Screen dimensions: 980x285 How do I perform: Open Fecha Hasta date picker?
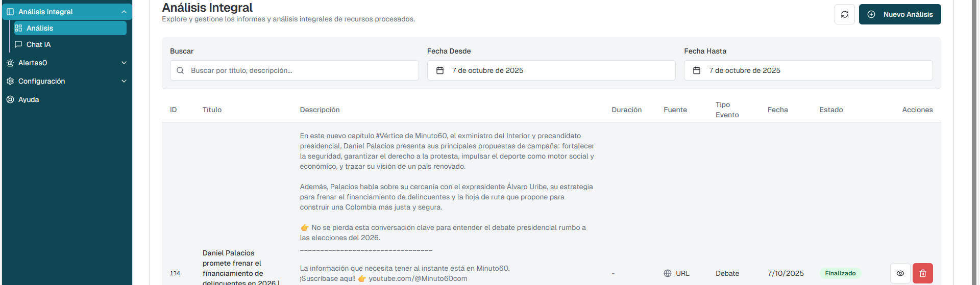tap(808, 70)
